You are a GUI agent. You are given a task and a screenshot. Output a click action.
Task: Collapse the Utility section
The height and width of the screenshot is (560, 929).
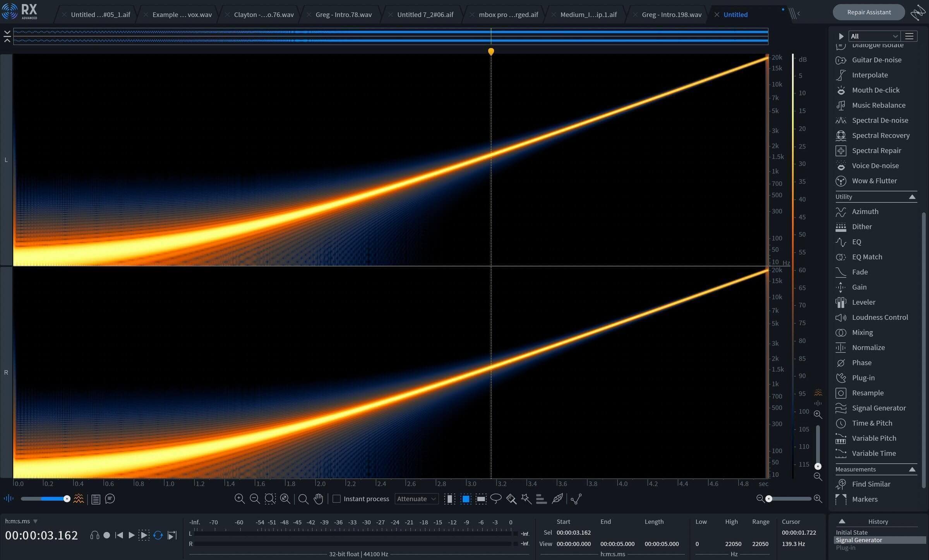pos(912,197)
